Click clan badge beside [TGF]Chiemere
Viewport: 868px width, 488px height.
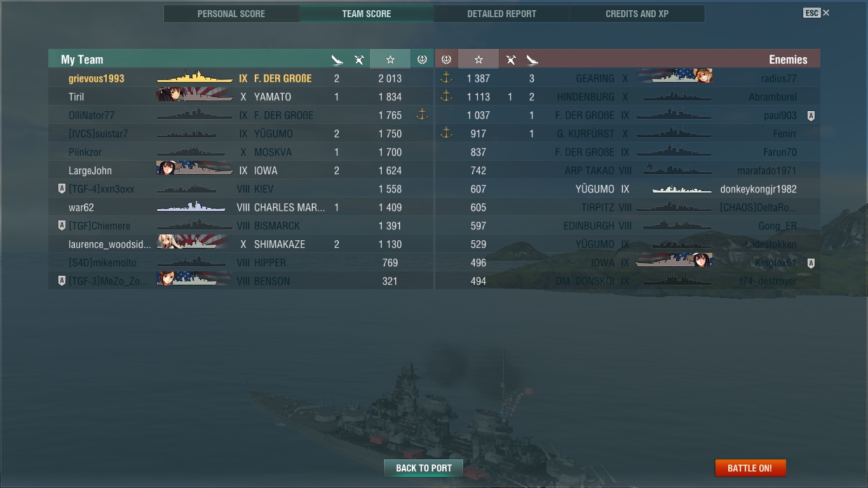tap(62, 226)
